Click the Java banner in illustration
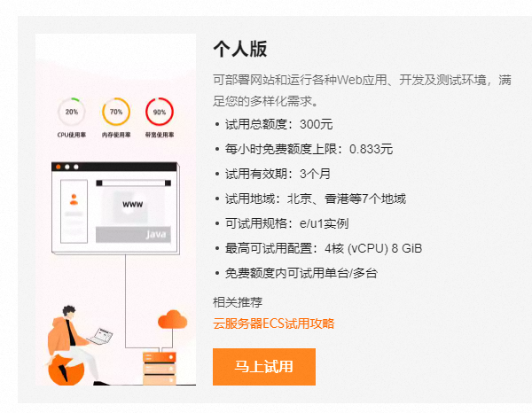The width and height of the screenshot is (532, 413). pos(133,234)
